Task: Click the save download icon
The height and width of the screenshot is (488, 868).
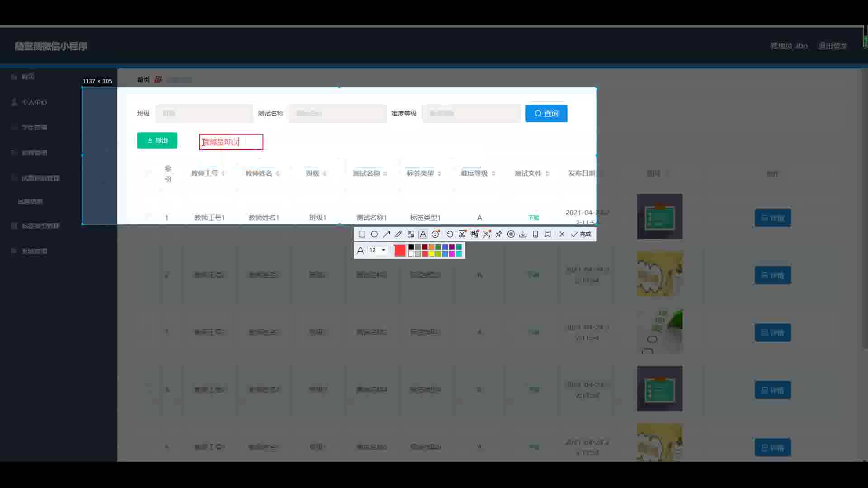Action: 523,234
